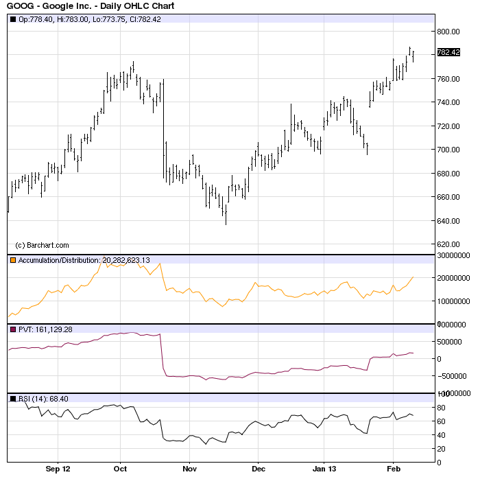
Task: Click the '(c) Barchart.com' copyright text
Action: pyautogui.click(x=42, y=245)
